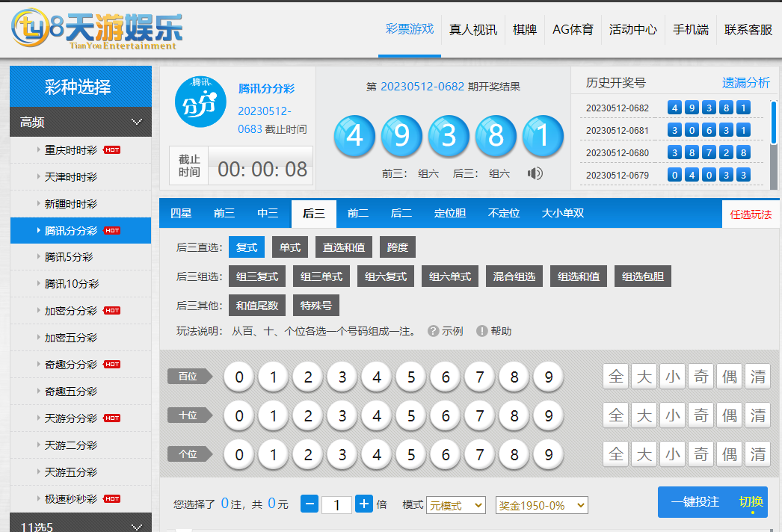782x532 pixels.
Task: Click 小 quick-select in the 个位 row
Action: pos(673,454)
